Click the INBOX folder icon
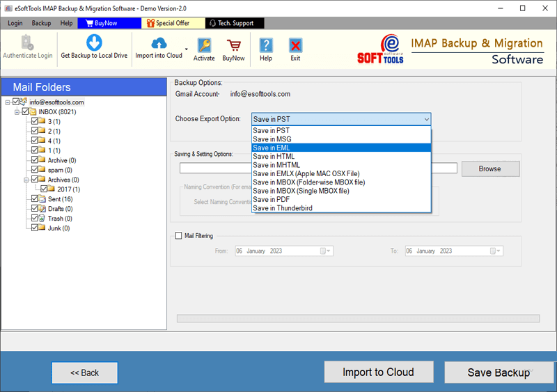The image size is (557, 392). (33, 112)
